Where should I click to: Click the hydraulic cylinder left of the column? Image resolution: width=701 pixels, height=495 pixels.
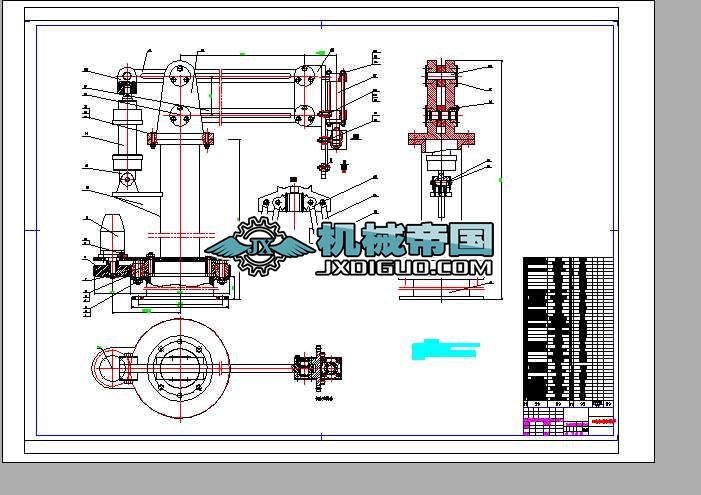pyautogui.click(x=127, y=135)
